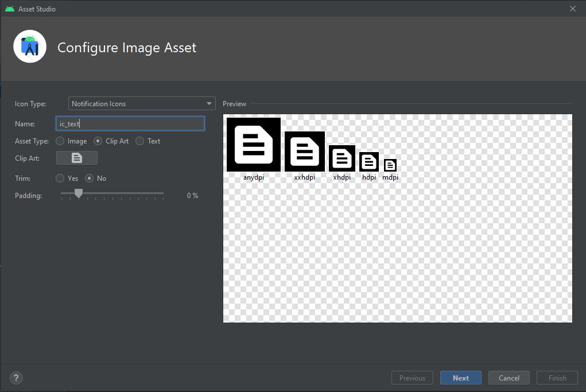The image size is (586, 392).
Task: Click the Padding slider handle
Action: pyautogui.click(x=79, y=193)
